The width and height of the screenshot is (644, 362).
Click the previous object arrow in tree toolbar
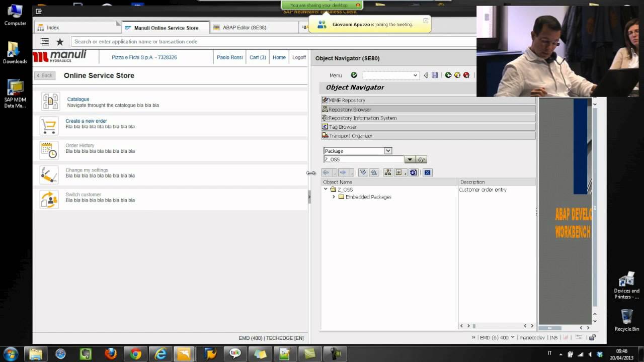[327, 172]
